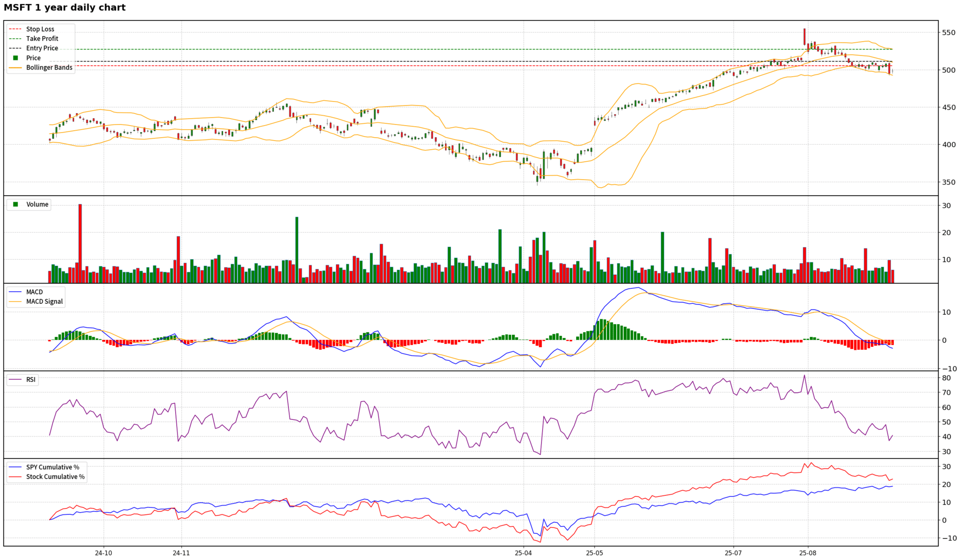
Task: Click the SPY Cumulative % legend entry
Action: [53, 467]
